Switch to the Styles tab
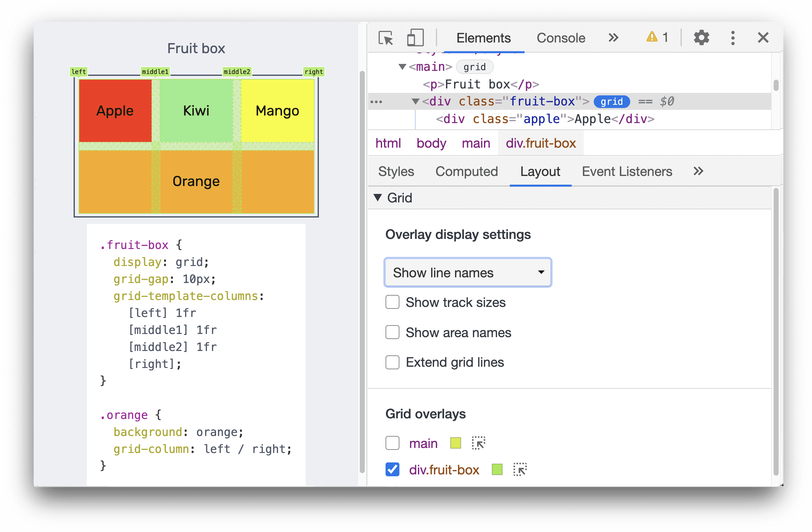This screenshot has height=532, width=812. 396,172
